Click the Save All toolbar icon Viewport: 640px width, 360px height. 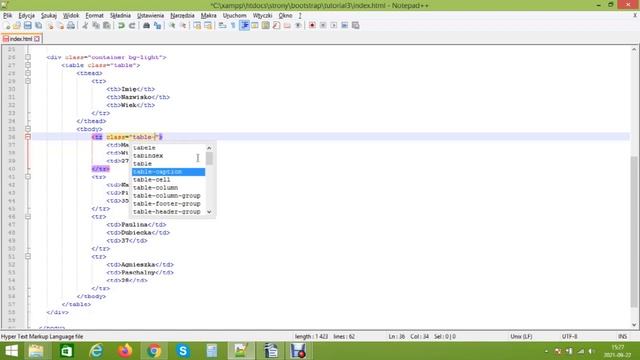(39, 25)
